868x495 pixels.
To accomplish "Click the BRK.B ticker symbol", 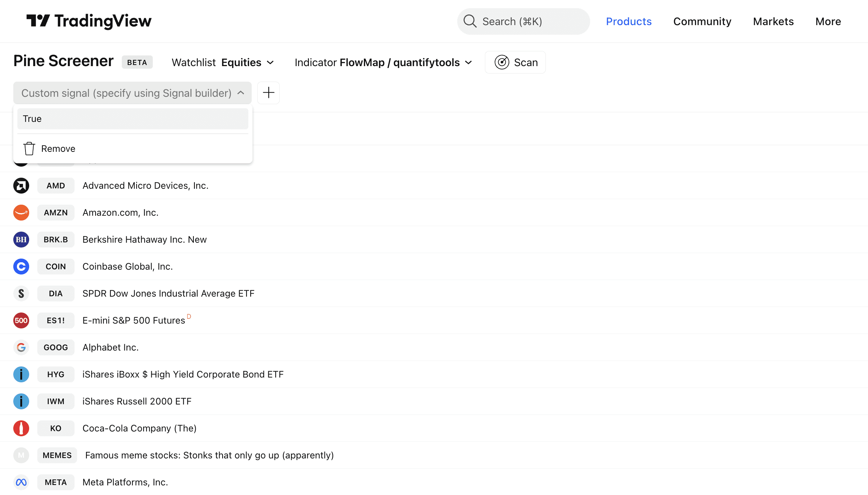I will coord(56,239).
